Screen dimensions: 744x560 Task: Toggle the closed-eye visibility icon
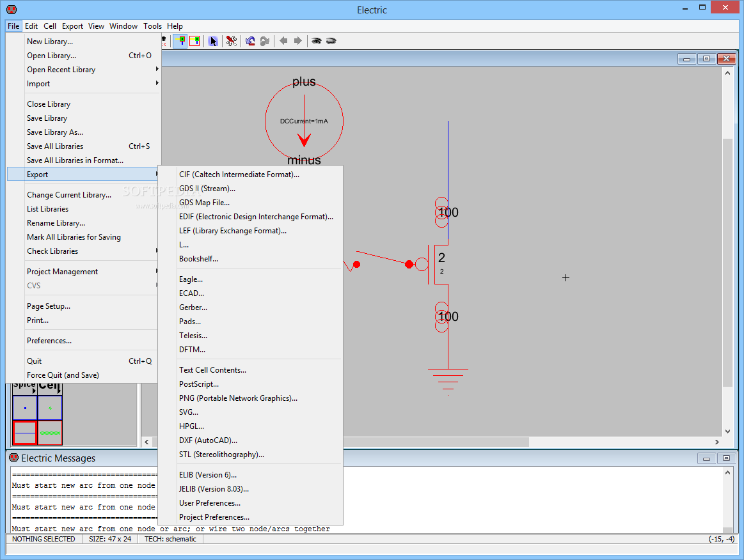[x=331, y=42]
